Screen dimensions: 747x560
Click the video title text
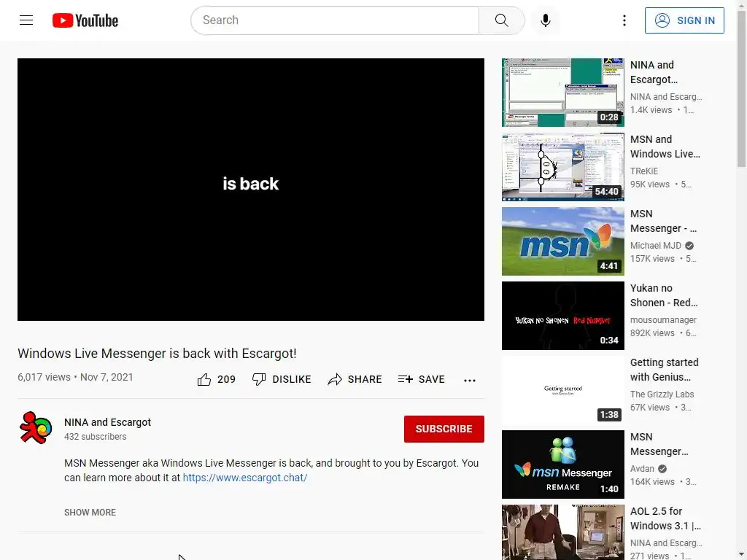coord(158,354)
